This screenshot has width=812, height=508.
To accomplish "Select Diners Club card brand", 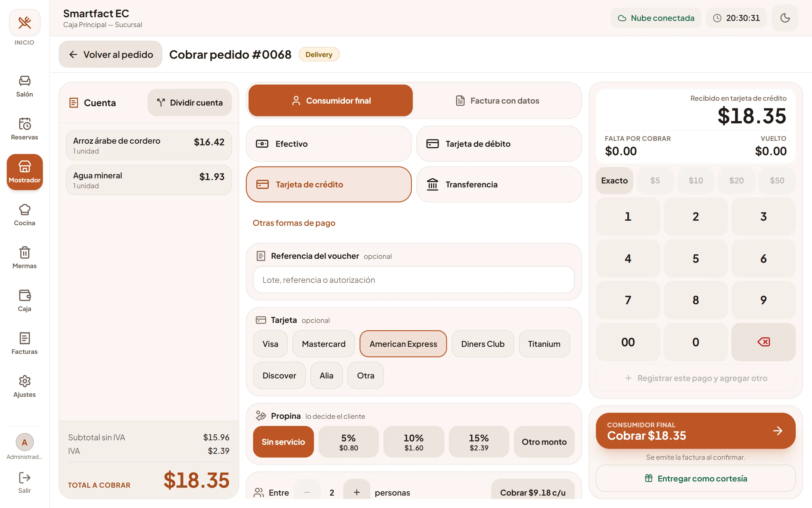I will [482, 344].
